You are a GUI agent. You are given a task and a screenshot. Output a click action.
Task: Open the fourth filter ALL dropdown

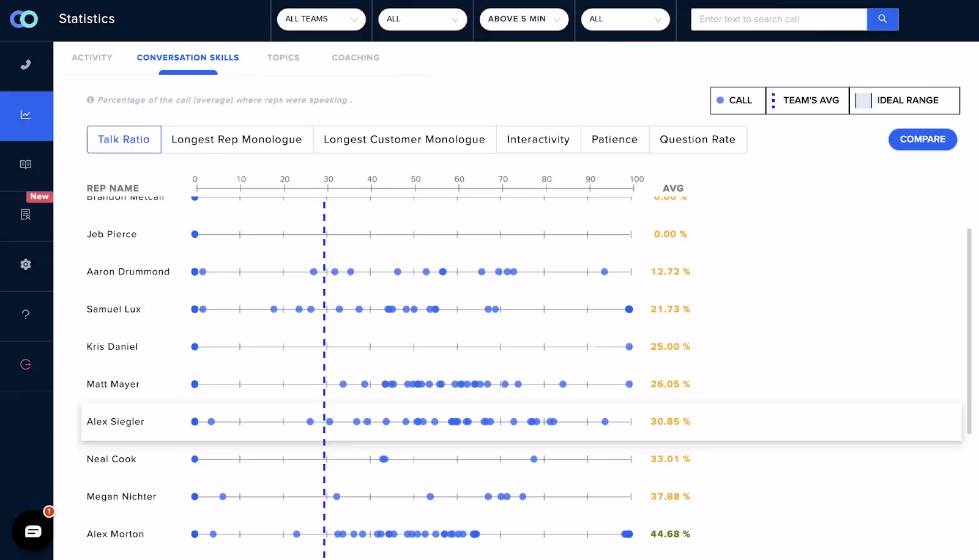coord(625,19)
